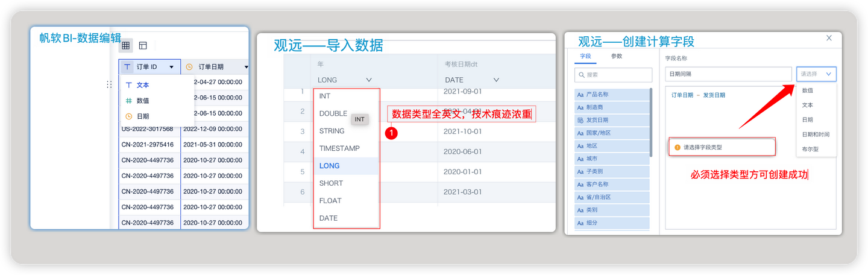Open the 请选择 field type combo box
Viewport: 868px width, 275px height.
point(816,74)
